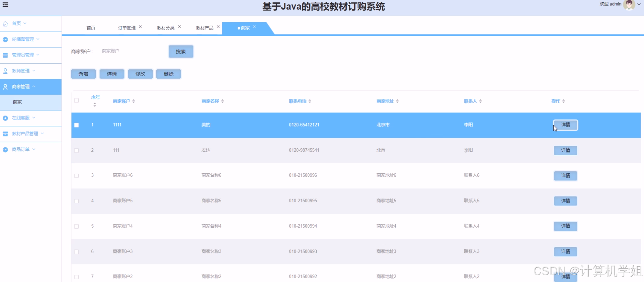Check the row 1 checkbox for 1111

[x=77, y=125]
